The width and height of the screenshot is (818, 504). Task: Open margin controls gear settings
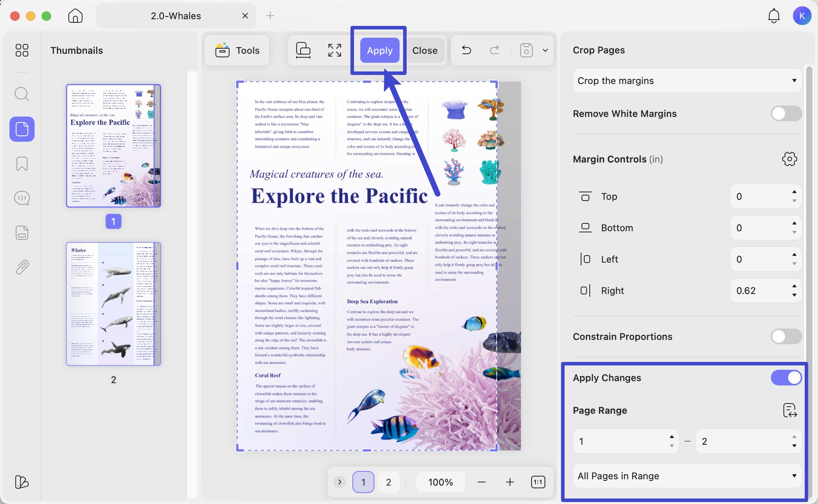pos(789,159)
